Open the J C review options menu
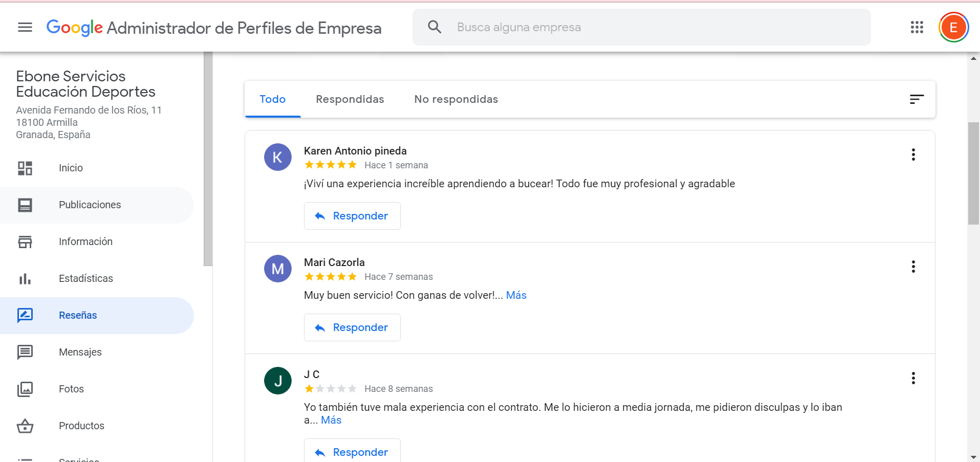 tap(913, 378)
